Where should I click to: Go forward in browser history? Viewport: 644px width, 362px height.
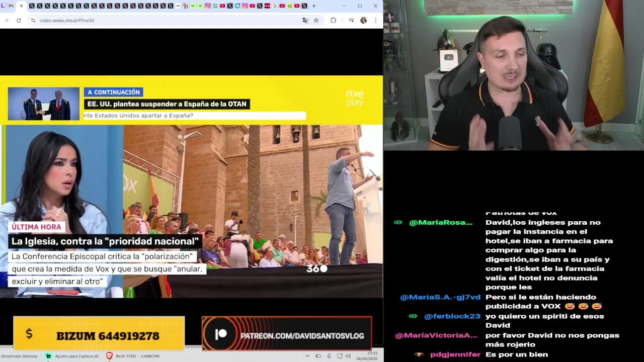tap(7, 20)
